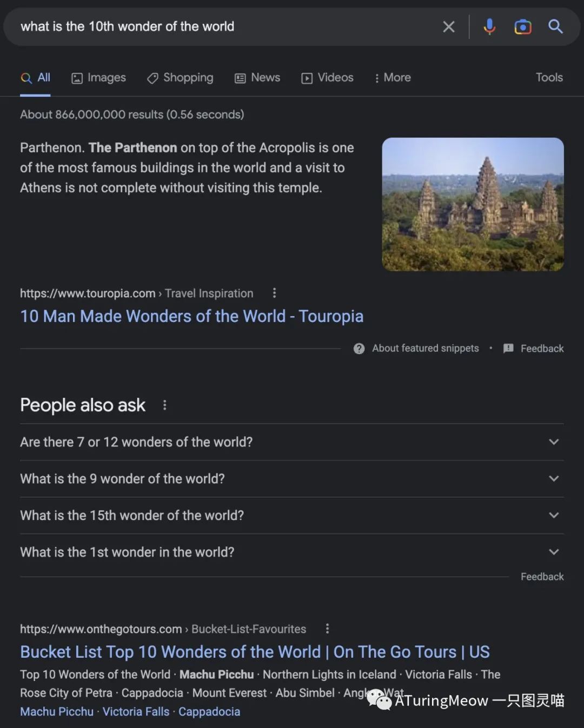Switch to the News tab
The width and height of the screenshot is (584, 728).
pyautogui.click(x=257, y=78)
